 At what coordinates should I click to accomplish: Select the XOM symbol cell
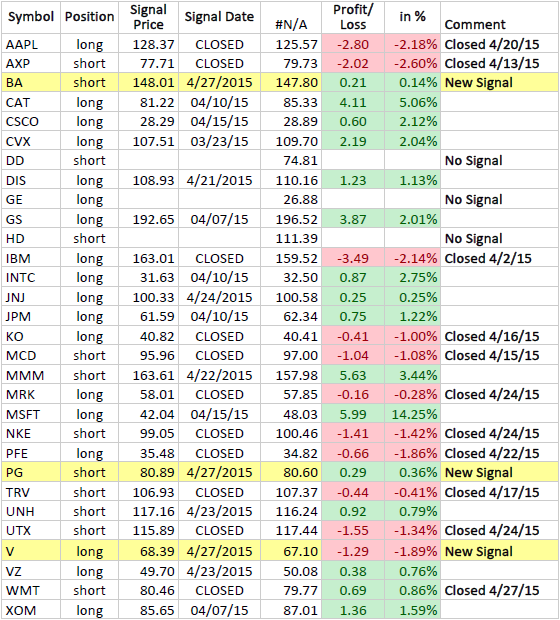click(31, 610)
